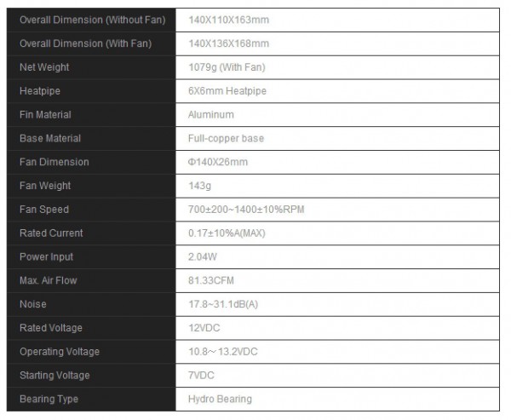The height and width of the screenshot is (420, 511).
Task: Click the 2.04W power input value
Action: pyautogui.click(x=203, y=257)
